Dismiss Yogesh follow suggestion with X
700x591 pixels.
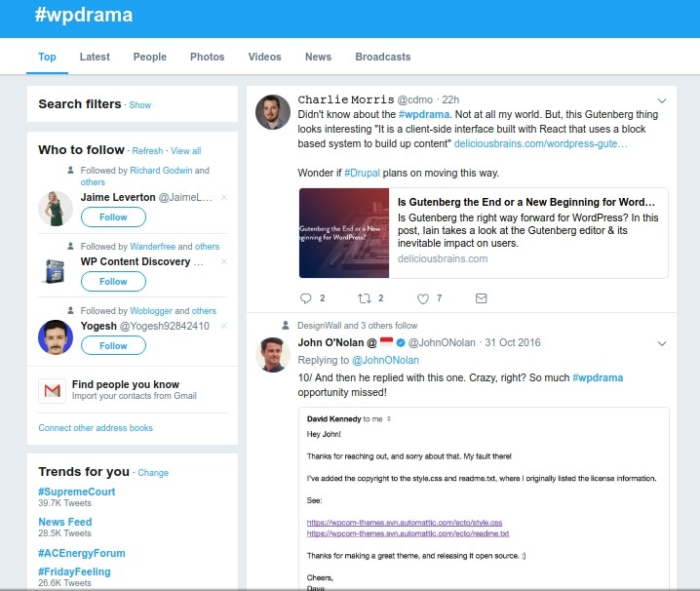(x=223, y=326)
